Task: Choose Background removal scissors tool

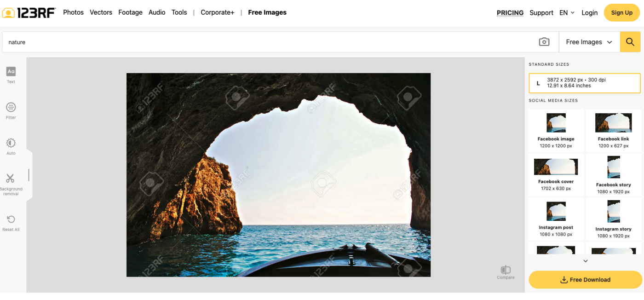Action: click(11, 178)
